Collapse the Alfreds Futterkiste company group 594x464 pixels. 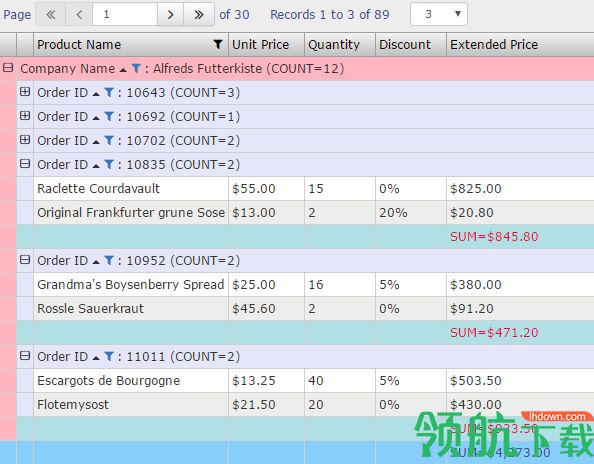click(x=8, y=68)
